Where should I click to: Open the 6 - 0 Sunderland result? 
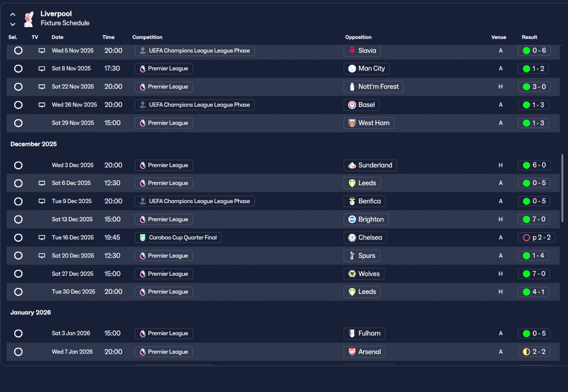[534, 165]
